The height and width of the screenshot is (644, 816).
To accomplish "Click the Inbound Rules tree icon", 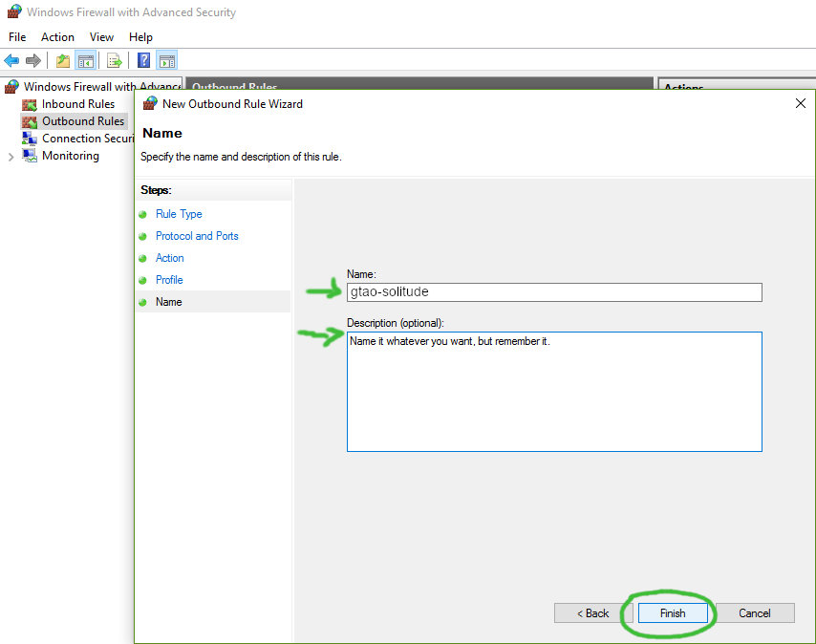I will tap(29, 104).
